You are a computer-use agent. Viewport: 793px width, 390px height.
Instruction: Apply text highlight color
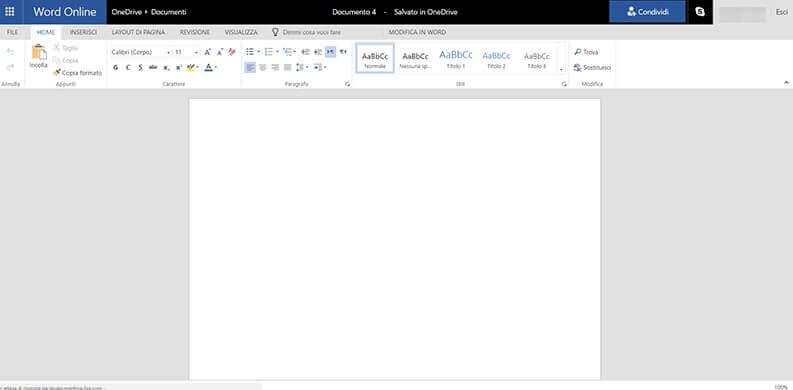pos(190,67)
